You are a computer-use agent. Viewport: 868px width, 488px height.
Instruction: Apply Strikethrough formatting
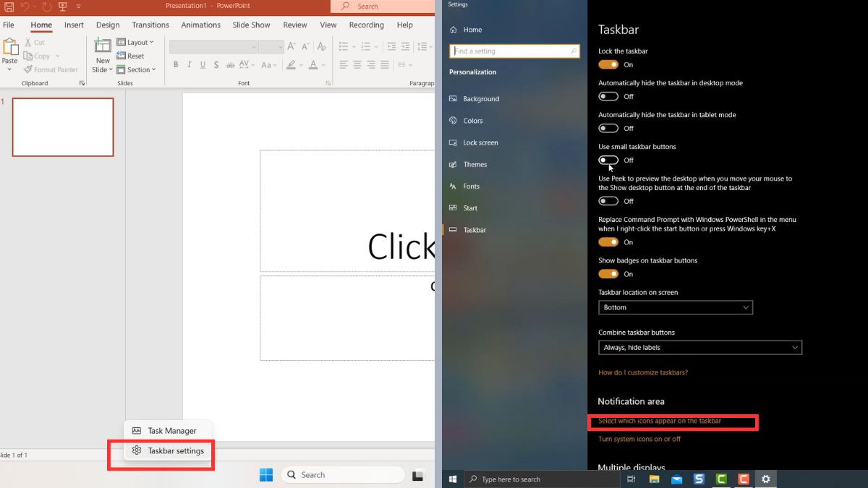click(x=231, y=65)
